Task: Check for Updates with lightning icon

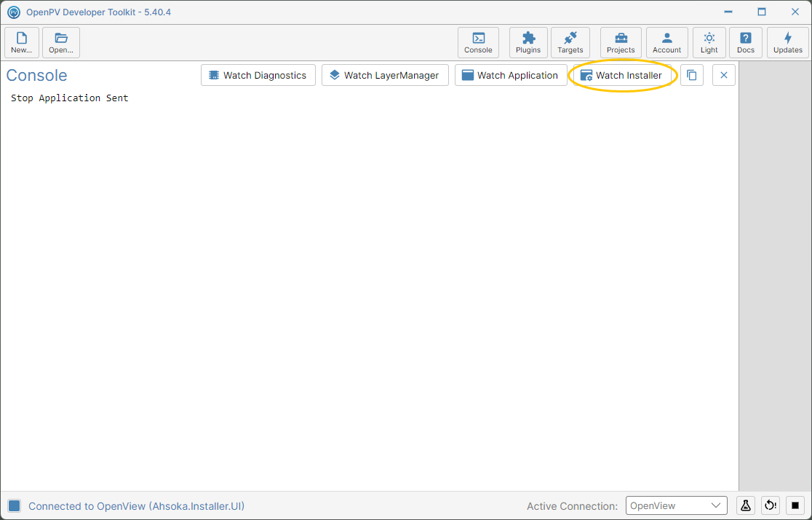Action: 788,42
